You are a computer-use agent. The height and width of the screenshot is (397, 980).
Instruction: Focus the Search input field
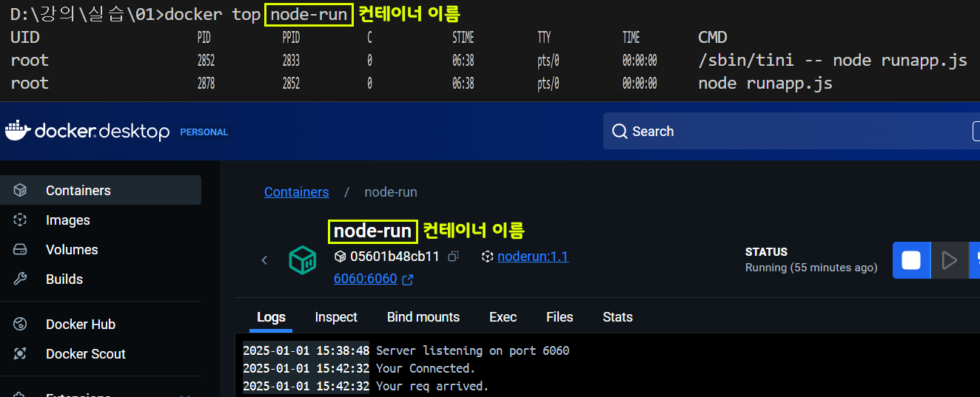pyautogui.click(x=791, y=131)
